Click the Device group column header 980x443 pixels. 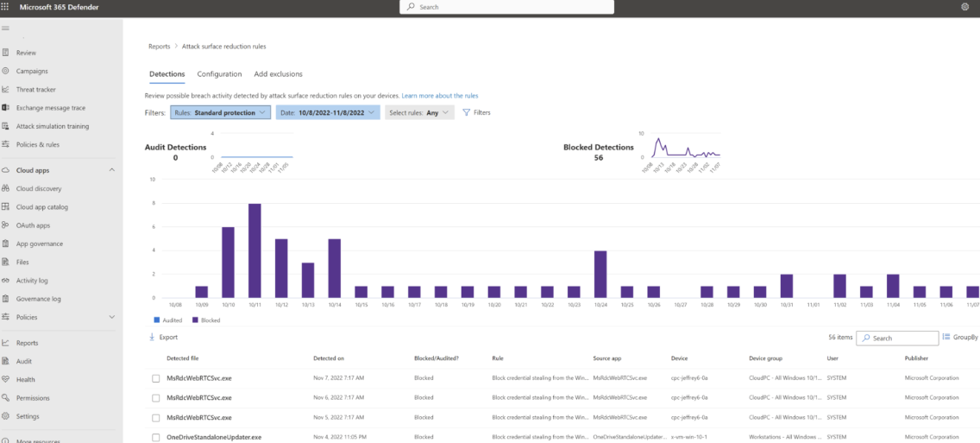tap(766, 358)
